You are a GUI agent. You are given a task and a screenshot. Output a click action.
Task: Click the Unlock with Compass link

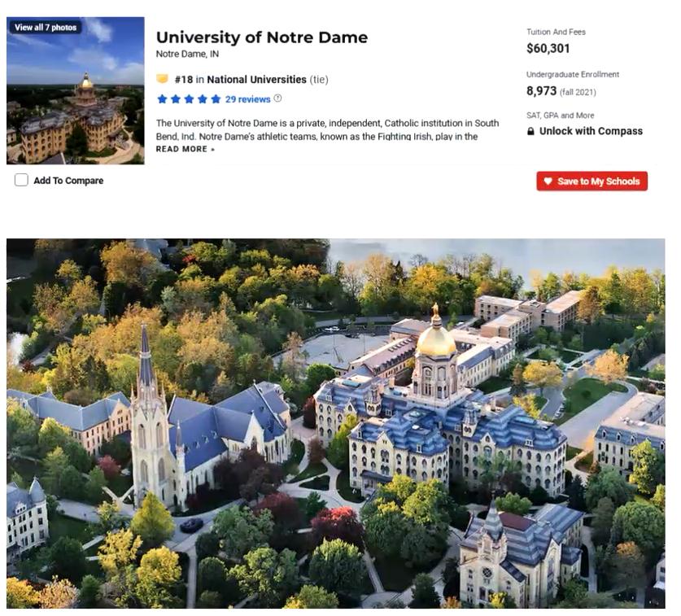tap(591, 131)
